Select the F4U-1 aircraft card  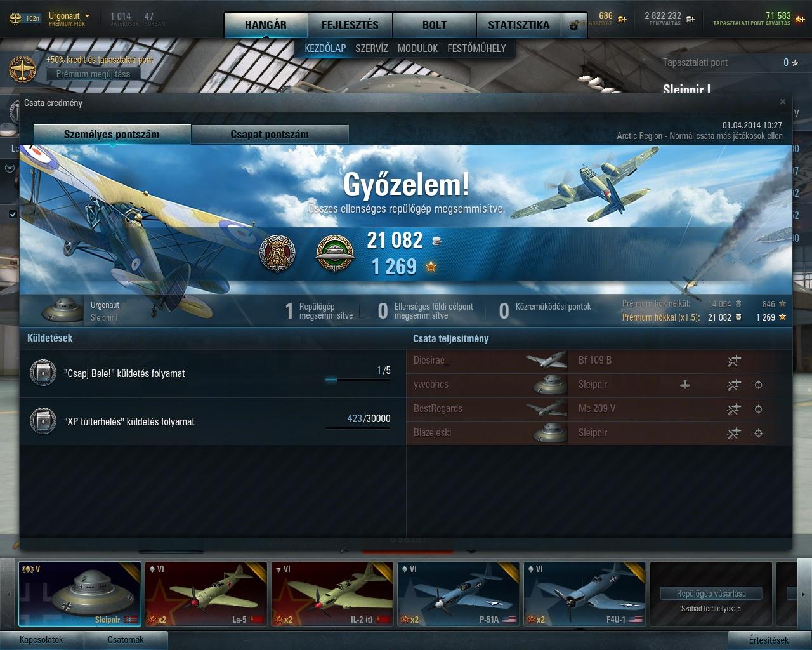coord(585,594)
